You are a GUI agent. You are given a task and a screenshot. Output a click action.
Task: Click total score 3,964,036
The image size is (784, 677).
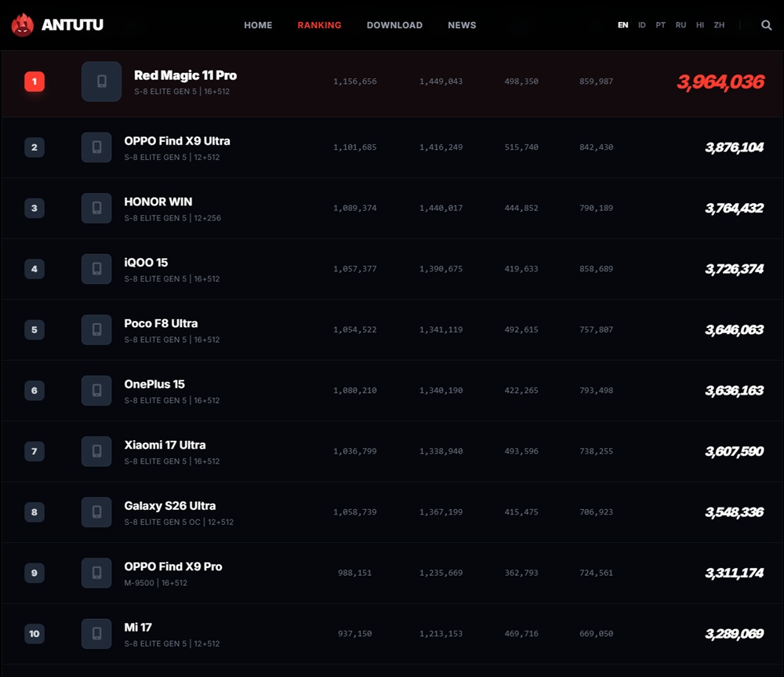click(720, 82)
